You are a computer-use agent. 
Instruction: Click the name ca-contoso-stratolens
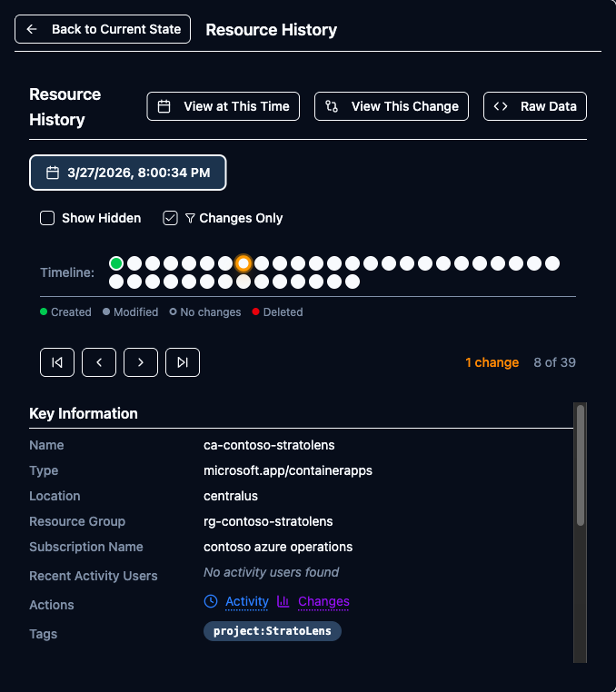(269, 445)
